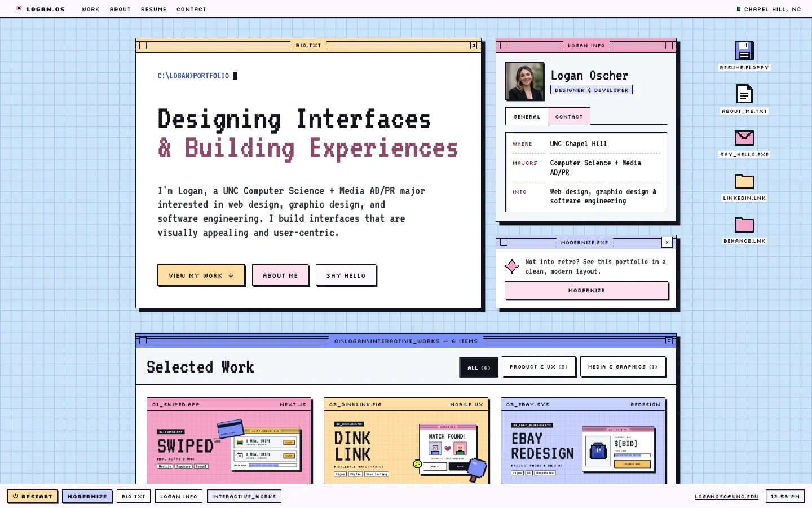The height and width of the screenshot is (508, 812).
Task: Click Logan Oscher's profile photo
Action: (x=525, y=81)
